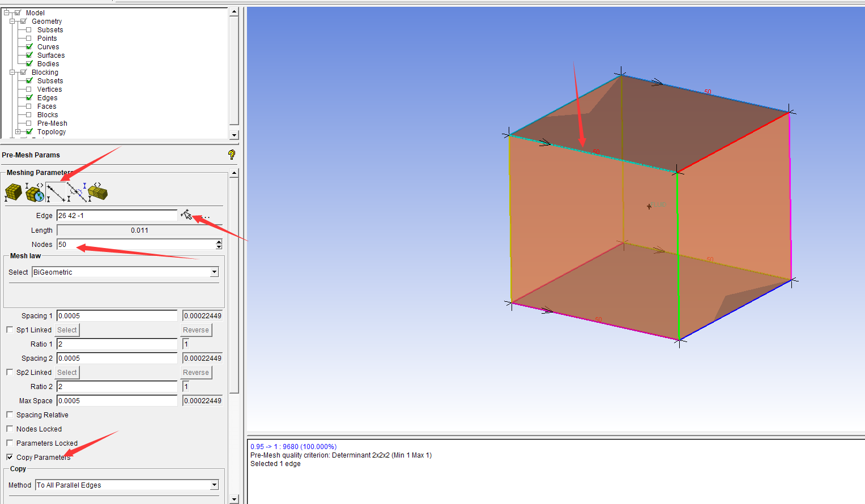Click the Spacing 2 input field
865x504 pixels.
117,358
